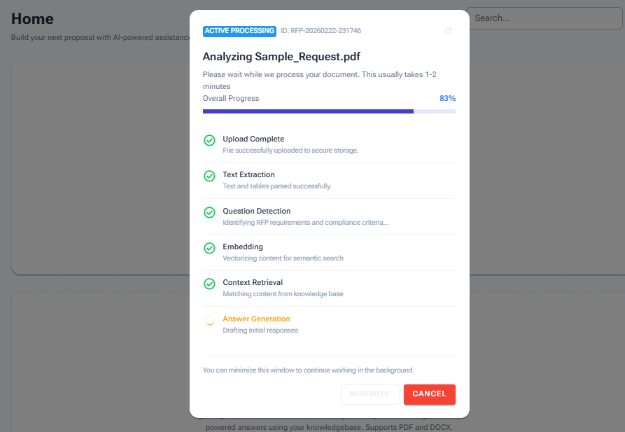Click the Context Retrieval step title
Viewport: 625px width, 432px height.
252,282
